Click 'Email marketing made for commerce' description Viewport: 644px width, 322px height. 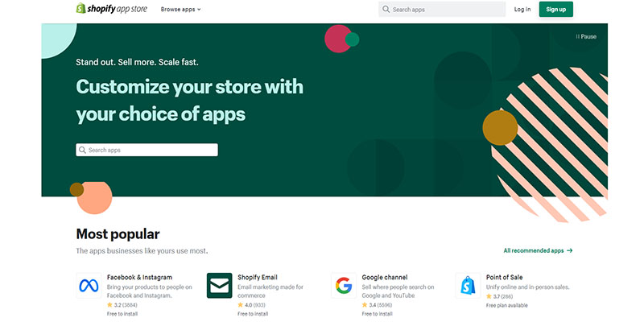click(270, 291)
